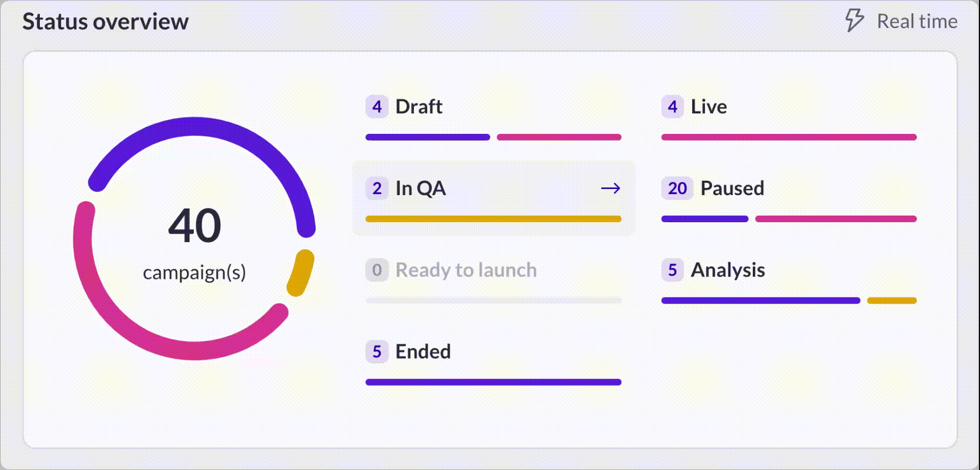Click the Real time lightning bolt icon
This screenshot has width=980, height=470.
(x=854, y=21)
